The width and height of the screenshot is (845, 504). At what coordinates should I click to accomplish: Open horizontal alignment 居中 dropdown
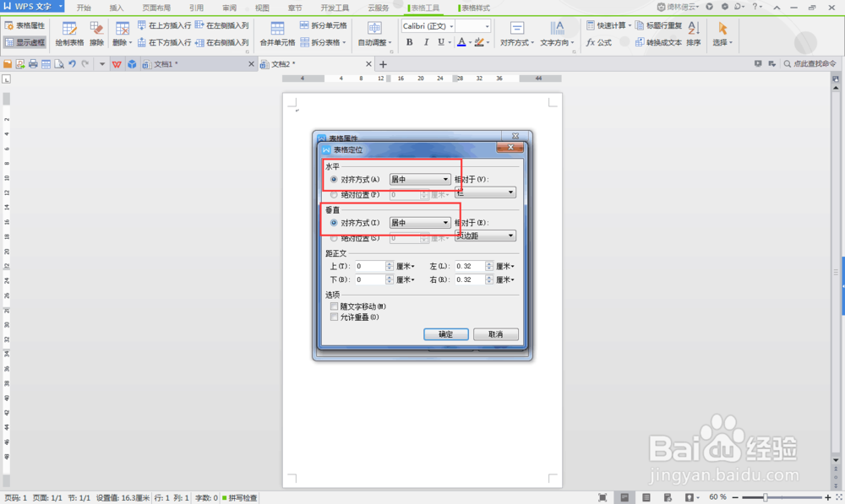pyautogui.click(x=420, y=179)
